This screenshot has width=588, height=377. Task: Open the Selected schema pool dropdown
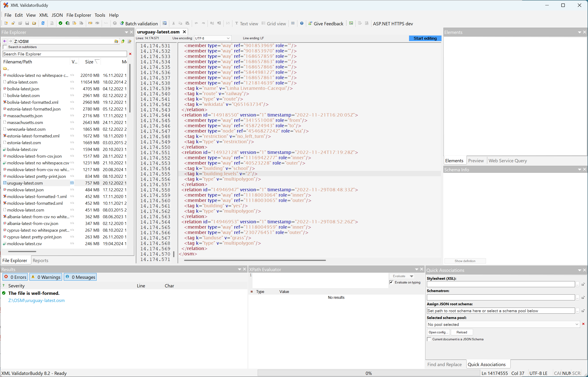click(503, 324)
